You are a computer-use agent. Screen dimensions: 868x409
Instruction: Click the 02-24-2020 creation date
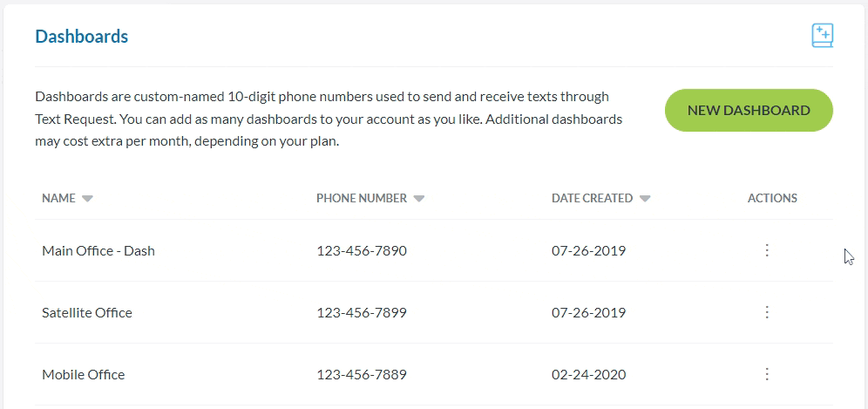(588, 375)
